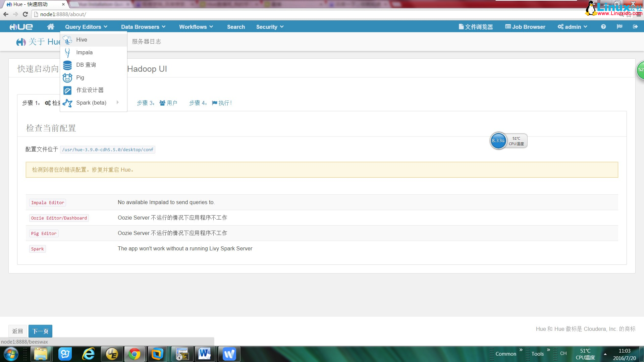Go to step 4 execute tab

click(210, 103)
